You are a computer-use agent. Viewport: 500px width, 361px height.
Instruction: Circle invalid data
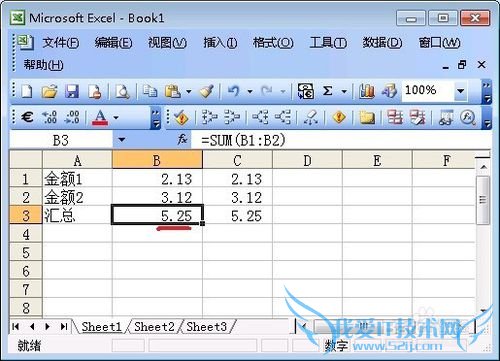pyautogui.click(x=395, y=117)
